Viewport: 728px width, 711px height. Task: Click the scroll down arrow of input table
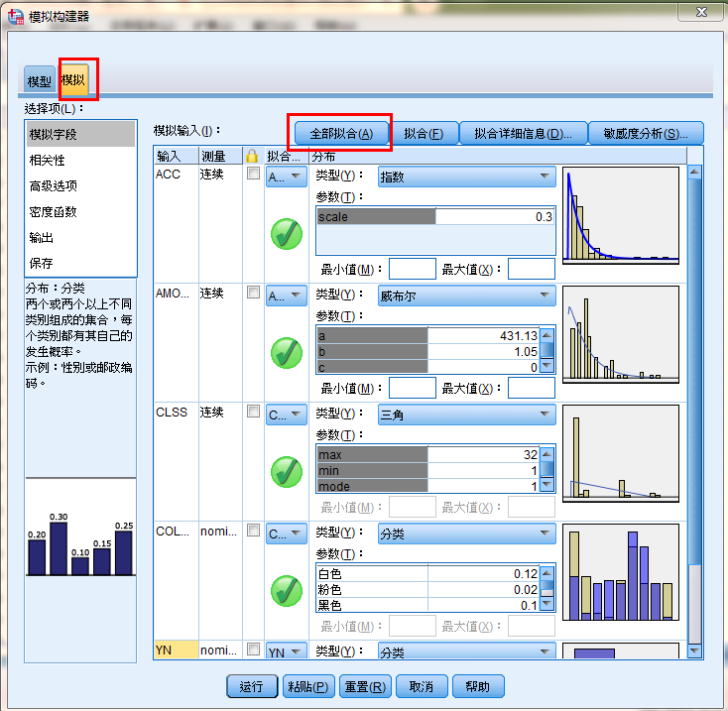[x=694, y=651]
